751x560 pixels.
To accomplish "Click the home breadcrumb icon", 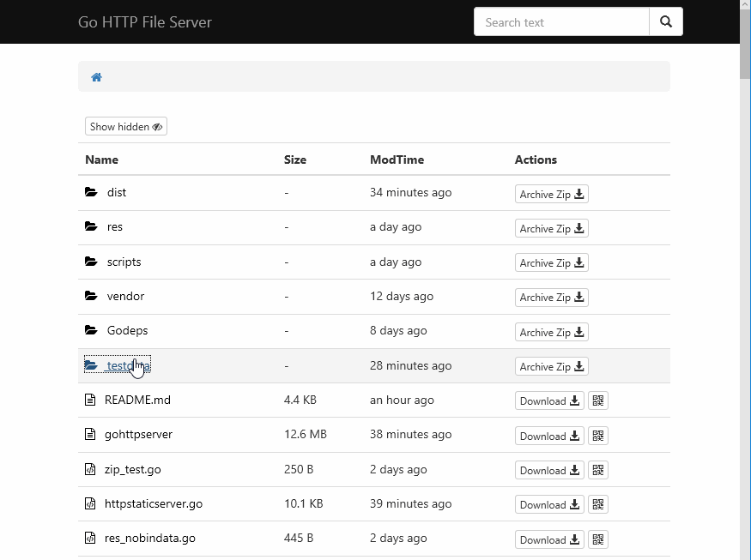I will (x=96, y=76).
